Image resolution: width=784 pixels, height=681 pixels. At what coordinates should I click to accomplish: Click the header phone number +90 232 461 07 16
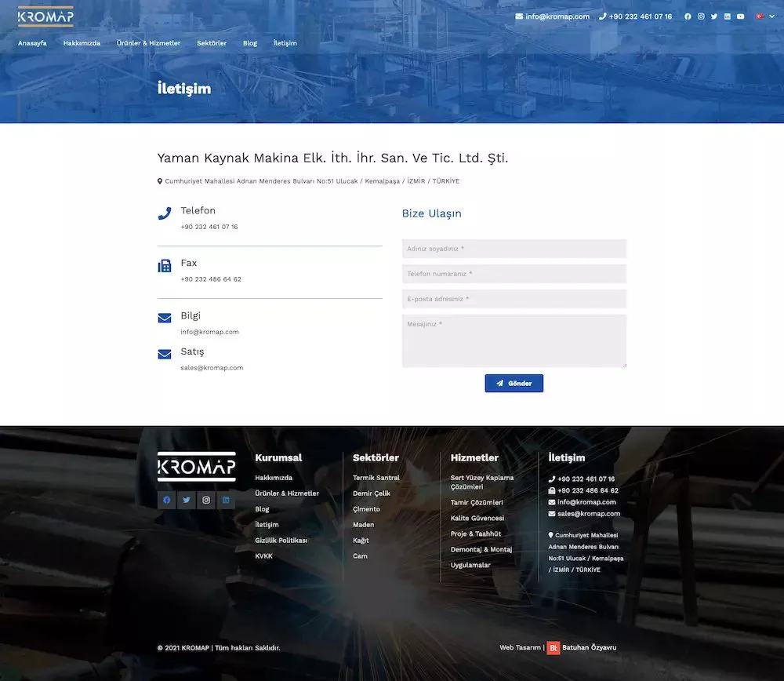click(640, 16)
